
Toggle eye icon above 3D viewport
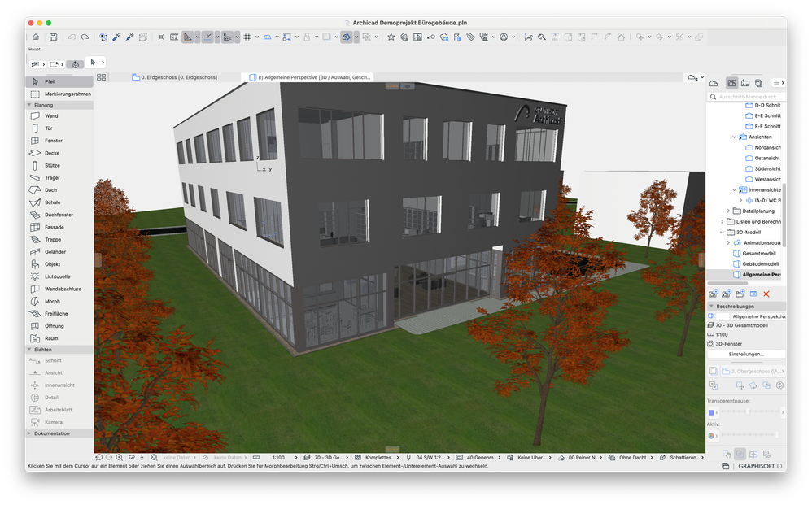pos(408,86)
